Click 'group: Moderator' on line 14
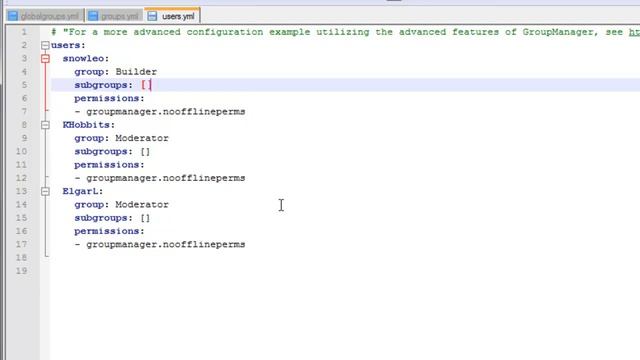 [121, 204]
